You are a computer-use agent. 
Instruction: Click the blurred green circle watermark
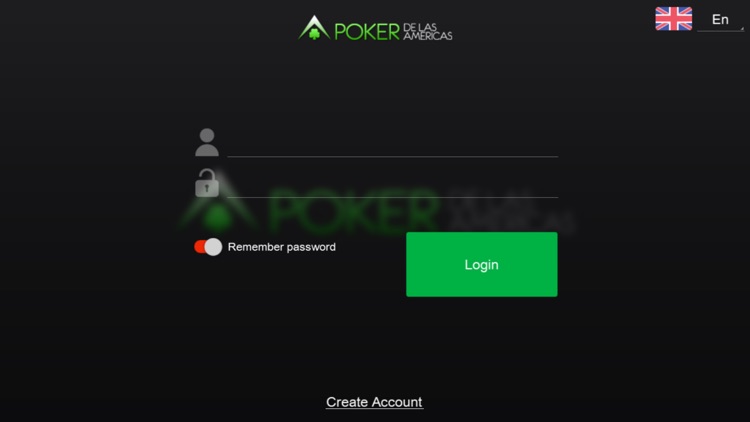(x=218, y=218)
